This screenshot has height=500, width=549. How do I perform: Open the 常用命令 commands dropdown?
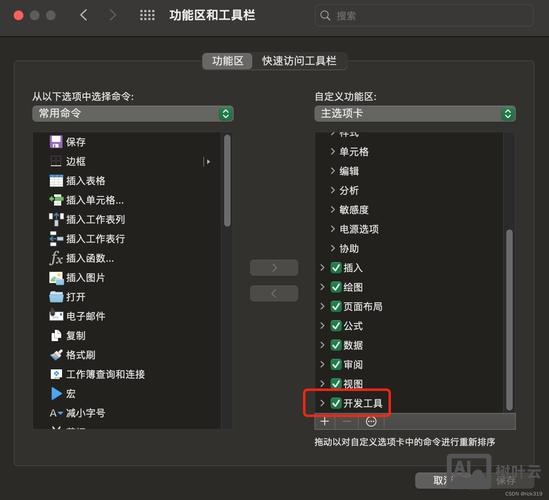[133, 113]
